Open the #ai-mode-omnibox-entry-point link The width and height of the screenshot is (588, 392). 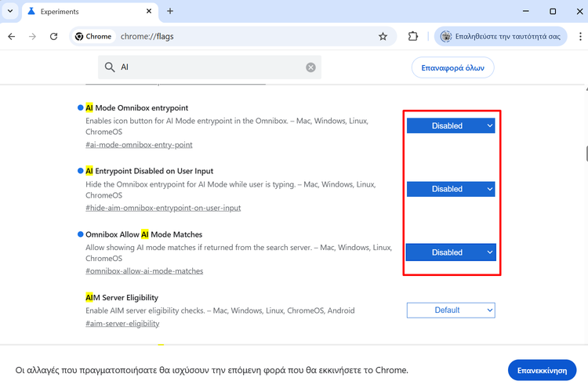click(139, 145)
